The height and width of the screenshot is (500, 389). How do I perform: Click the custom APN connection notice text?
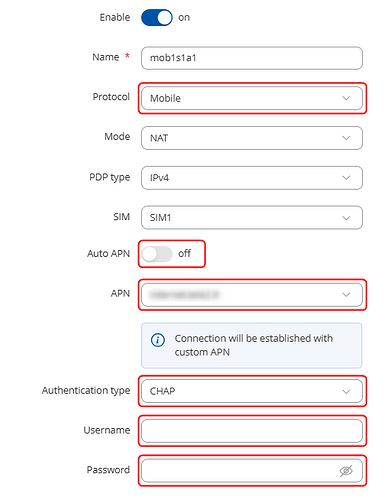click(253, 345)
